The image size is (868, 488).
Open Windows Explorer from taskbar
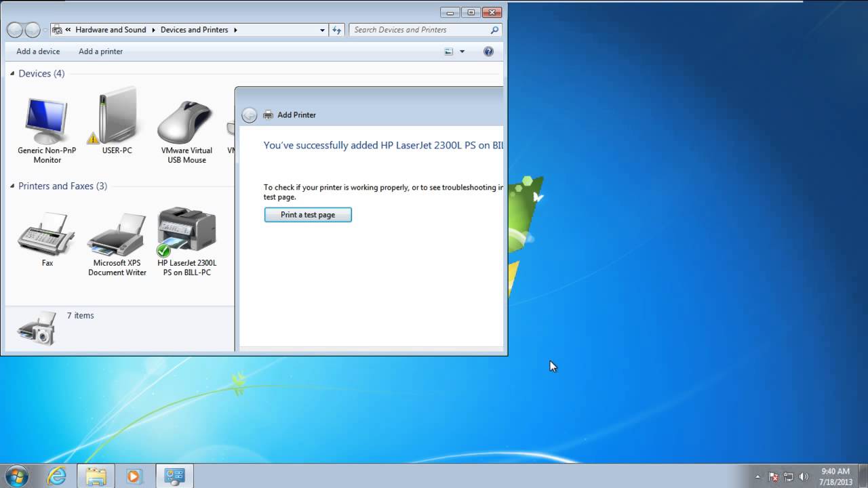96,476
